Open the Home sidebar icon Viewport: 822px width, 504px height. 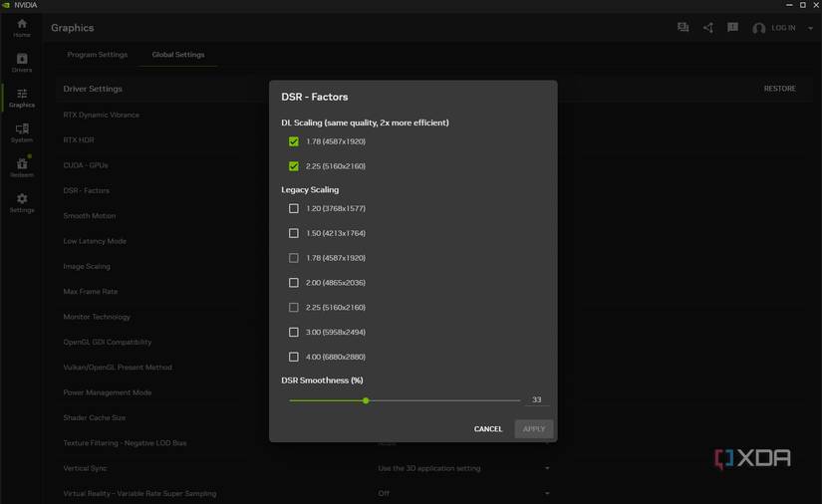(x=21, y=27)
